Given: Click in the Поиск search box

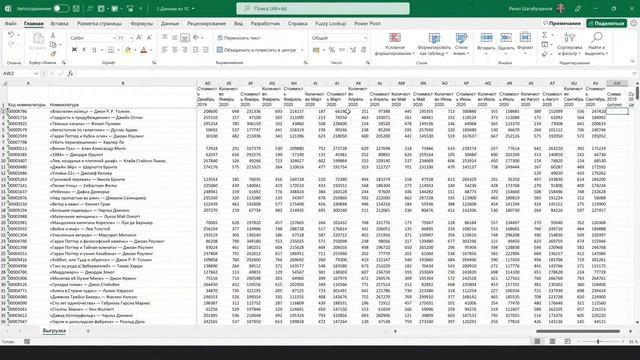Looking at the screenshot, I should click(x=323, y=8).
